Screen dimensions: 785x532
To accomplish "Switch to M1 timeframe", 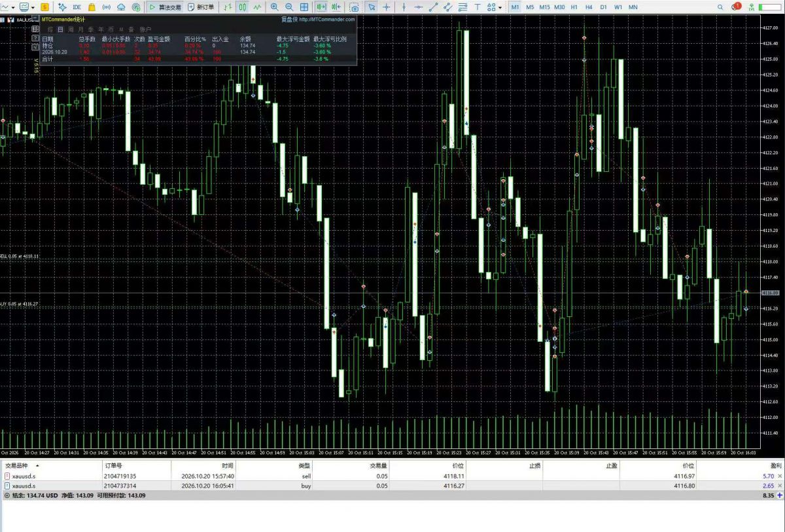I will pos(515,7).
